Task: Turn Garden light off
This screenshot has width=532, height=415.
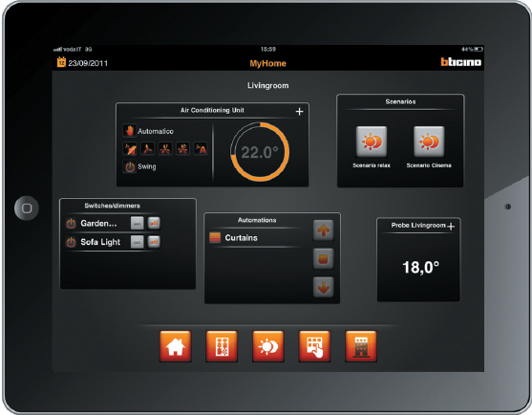Action: tap(154, 223)
